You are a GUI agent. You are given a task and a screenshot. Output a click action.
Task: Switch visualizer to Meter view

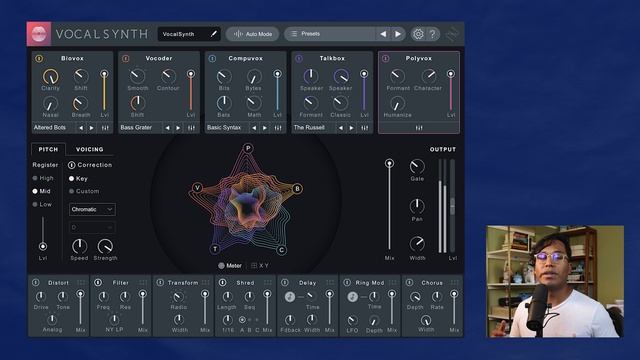(x=230, y=266)
